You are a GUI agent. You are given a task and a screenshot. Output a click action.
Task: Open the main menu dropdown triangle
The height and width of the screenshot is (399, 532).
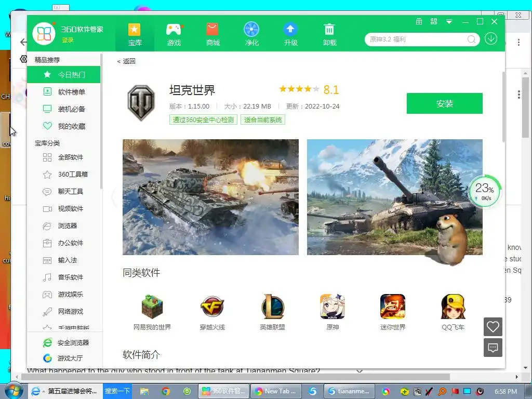(449, 22)
